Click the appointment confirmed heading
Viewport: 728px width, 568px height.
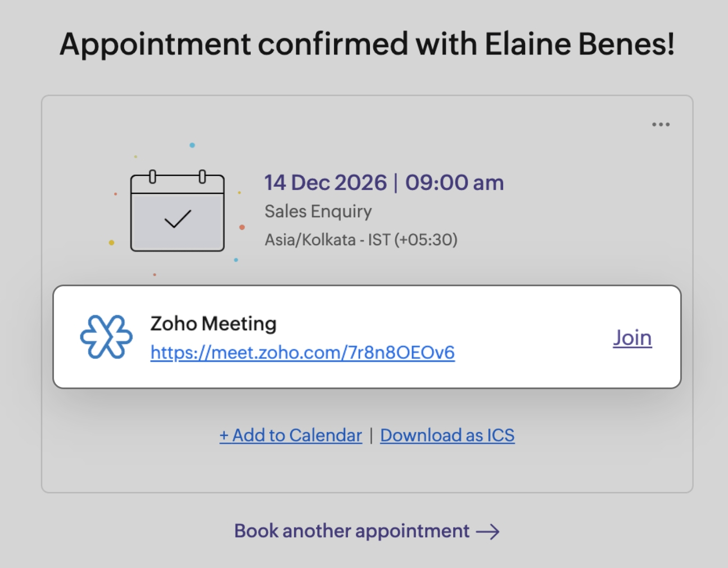(x=367, y=44)
